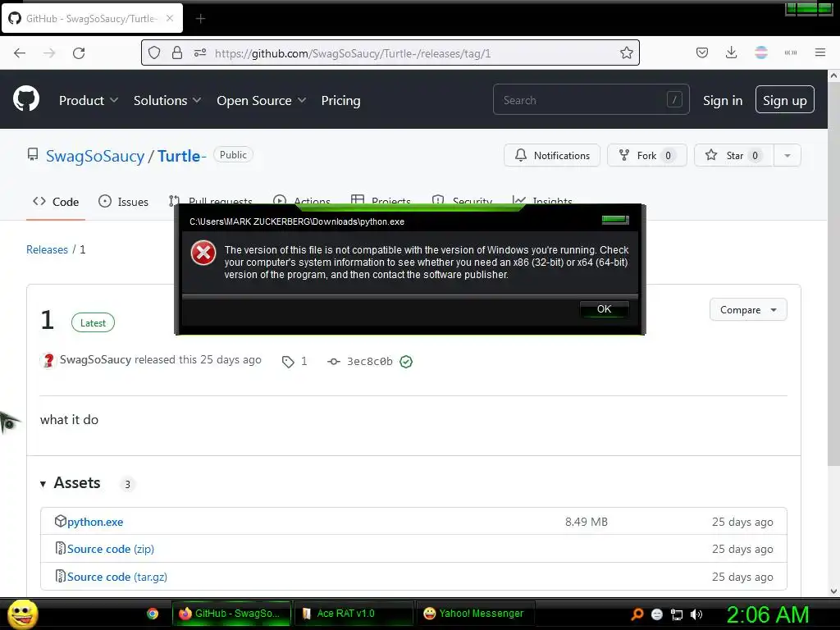This screenshot has width=840, height=630.
Task: Click the network tray icon
Action: (677, 614)
